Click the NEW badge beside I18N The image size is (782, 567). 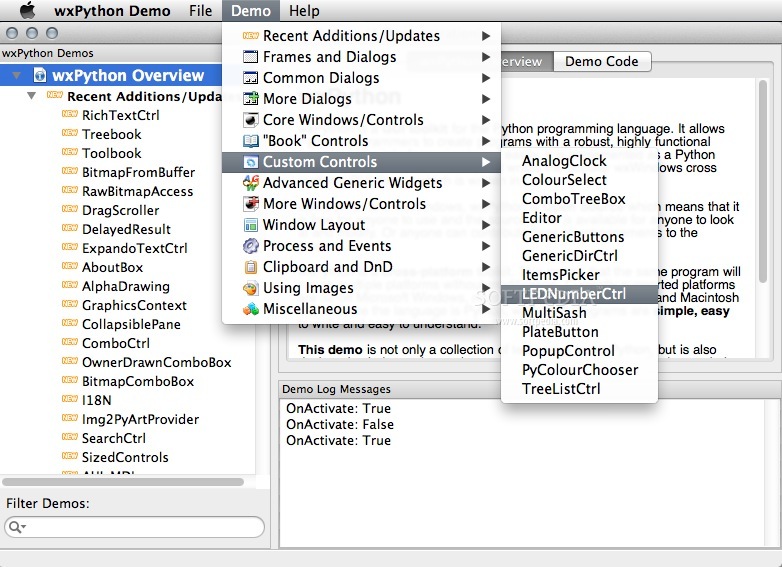tap(69, 399)
